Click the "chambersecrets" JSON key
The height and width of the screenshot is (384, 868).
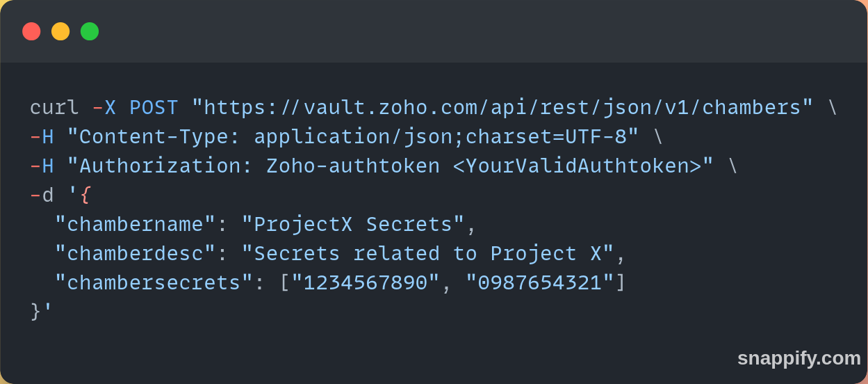pyautogui.click(x=154, y=283)
